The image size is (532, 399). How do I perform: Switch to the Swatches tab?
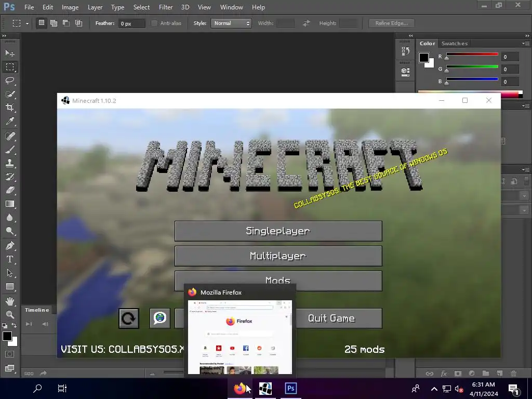[x=454, y=44]
